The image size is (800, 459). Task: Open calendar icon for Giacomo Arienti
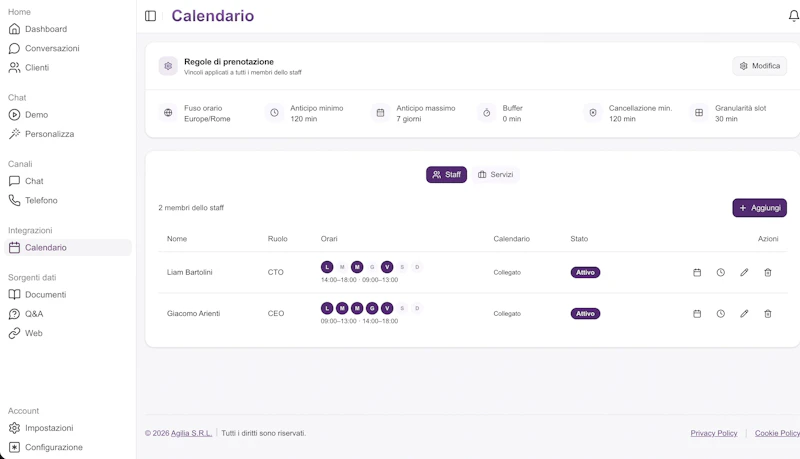[697, 314]
